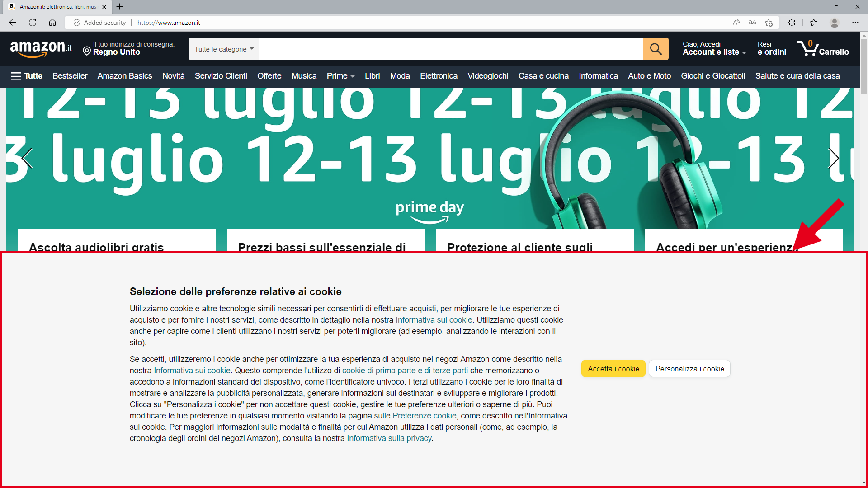Open the Tutte le categorie dropdown
Screen dimensions: 868x488
pos(223,48)
